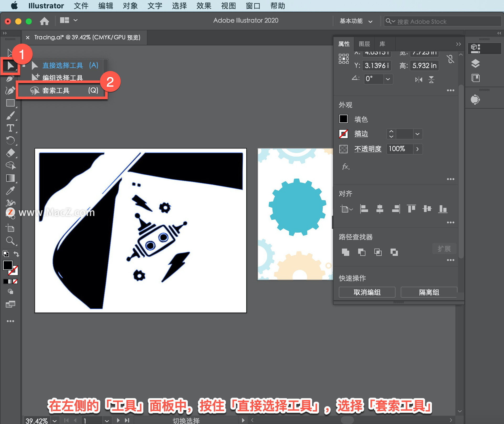This screenshot has width=504, height=424.
Task: Expand opacity slider arrow
Action: pos(417,149)
